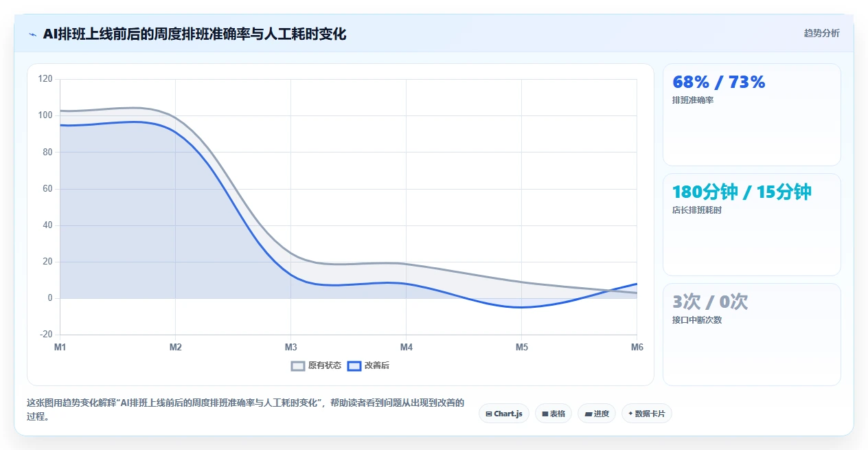
Task: Click the M3 x-axis label
Action: [x=291, y=348]
